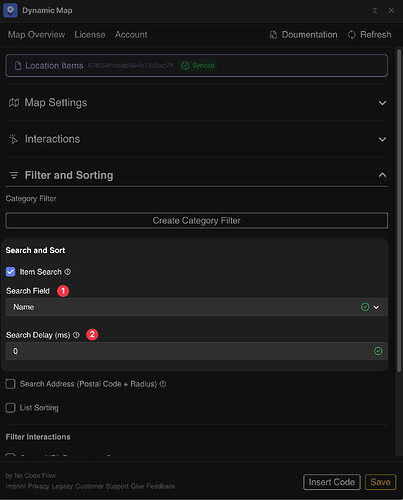Click the Location Items document icon
This screenshot has height=500, width=403.
pyautogui.click(x=18, y=66)
